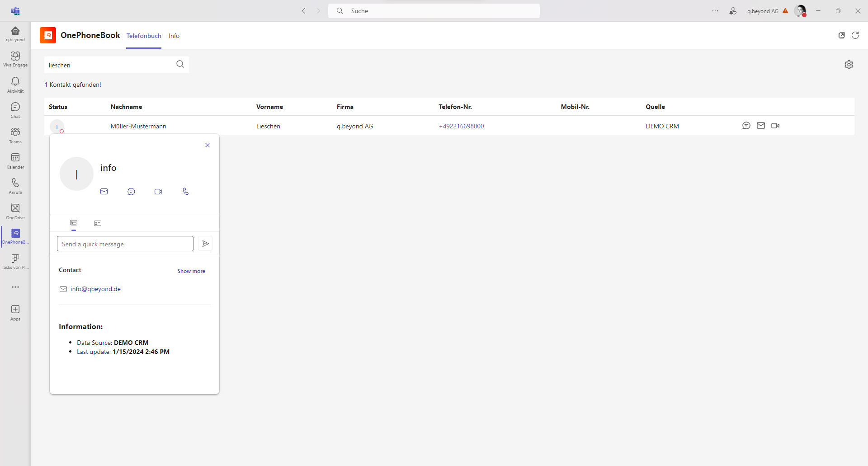Open the more options ellipsis in title bar
868x466 pixels.
715,11
